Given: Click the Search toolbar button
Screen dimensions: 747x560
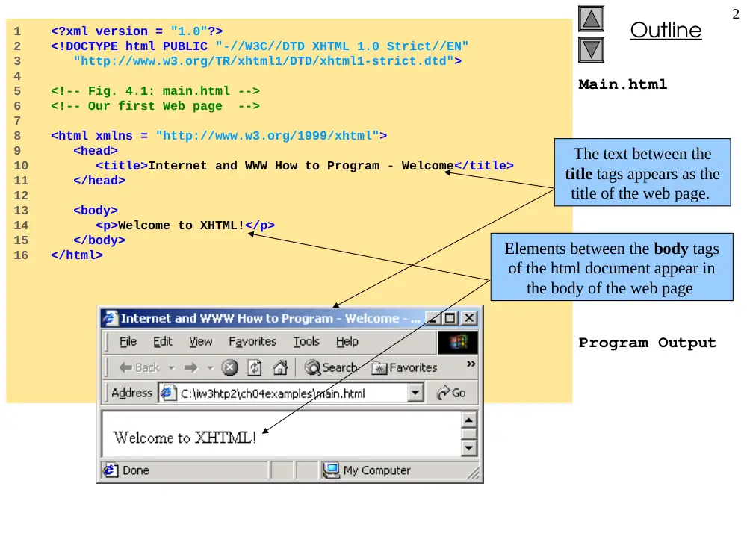Looking at the screenshot, I should (x=331, y=367).
